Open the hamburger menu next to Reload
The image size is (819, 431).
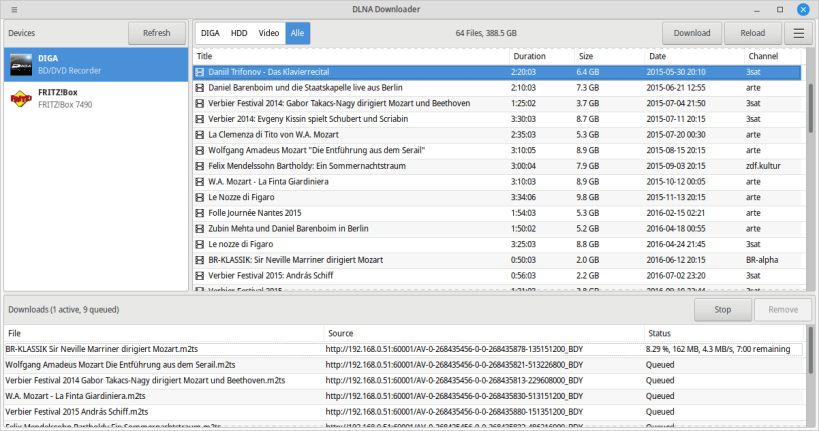[799, 33]
